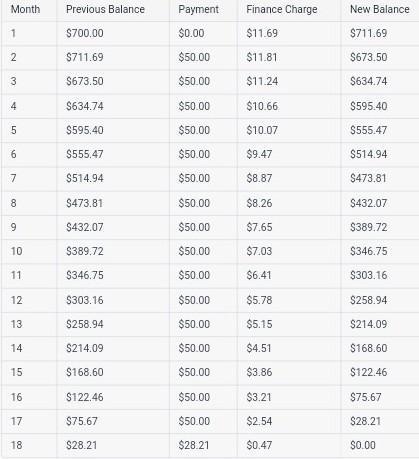This screenshot has height=459, width=419.
Task: Select the $700.00 previous balance cell
Action: (85, 33)
